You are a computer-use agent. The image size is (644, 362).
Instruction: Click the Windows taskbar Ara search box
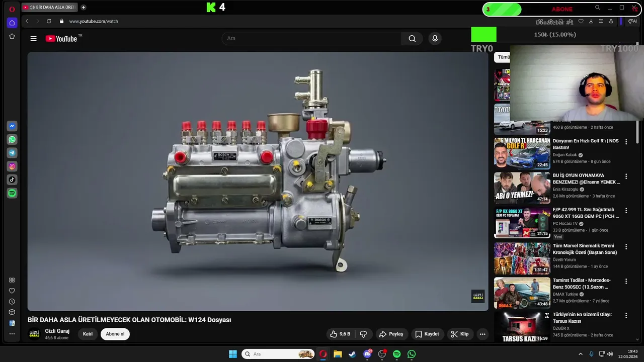pyautogui.click(x=278, y=354)
